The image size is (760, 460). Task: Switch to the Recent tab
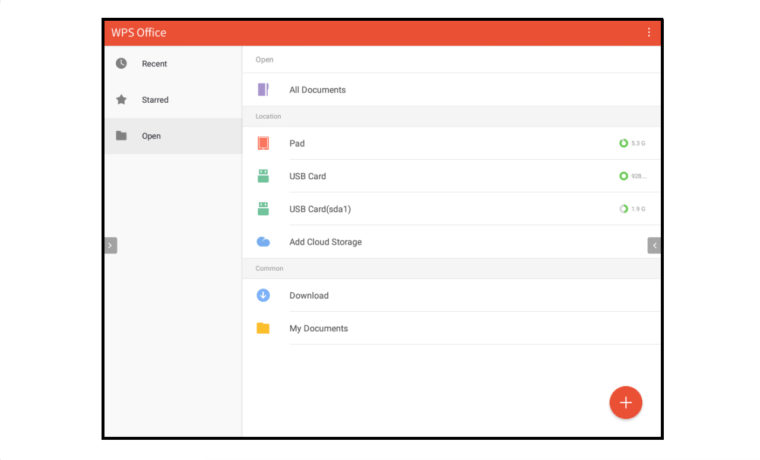tap(154, 64)
